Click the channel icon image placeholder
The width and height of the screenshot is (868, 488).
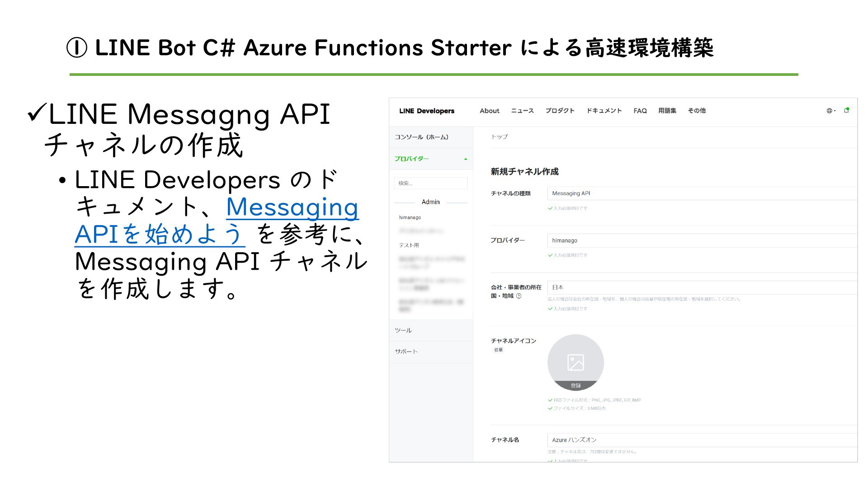pyautogui.click(x=576, y=362)
